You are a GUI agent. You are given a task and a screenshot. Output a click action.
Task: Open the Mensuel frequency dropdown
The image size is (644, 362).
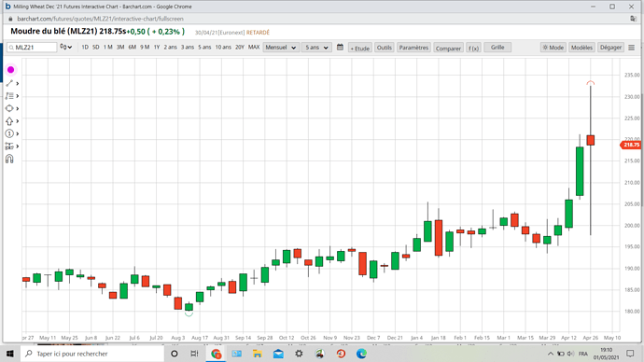(281, 48)
